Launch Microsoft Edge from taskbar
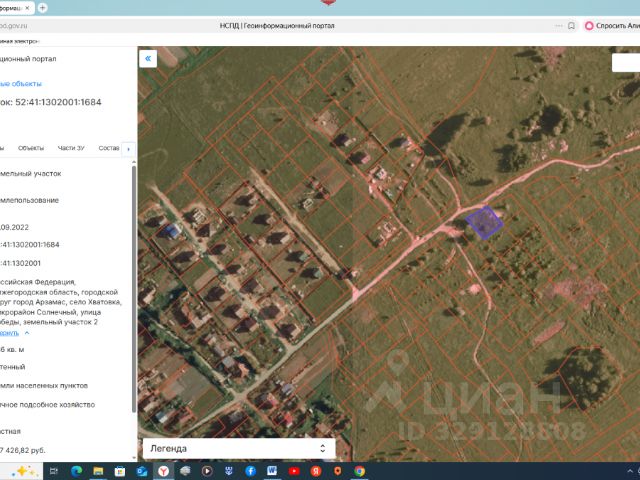 coord(76,471)
